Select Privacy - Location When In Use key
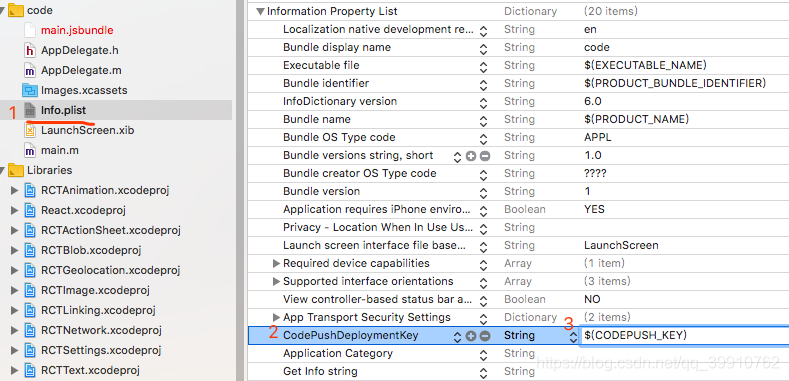 (378, 227)
